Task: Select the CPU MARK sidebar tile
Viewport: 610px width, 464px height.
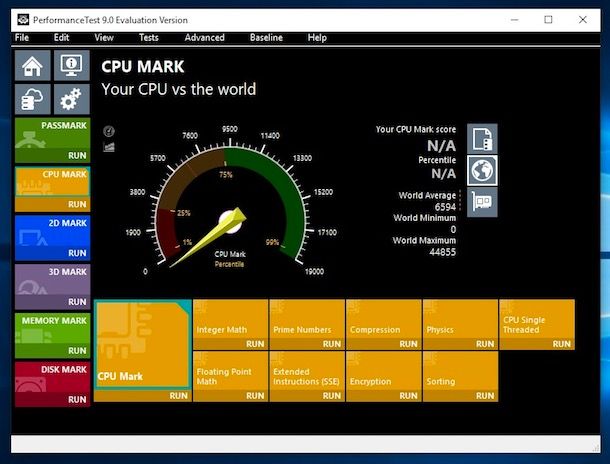Action: pyautogui.click(x=53, y=182)
